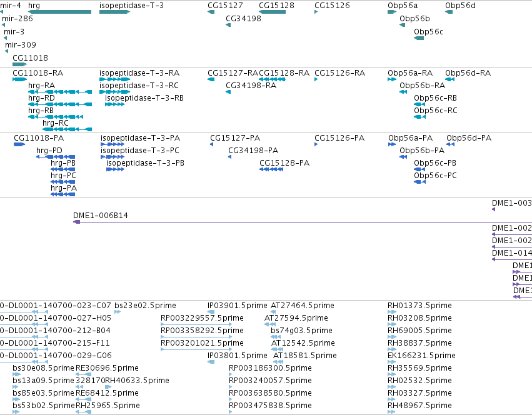
Task: Click isopeptidase-T-3-RA transcript label
Action: pyautogui.click(x=139, y=73)
